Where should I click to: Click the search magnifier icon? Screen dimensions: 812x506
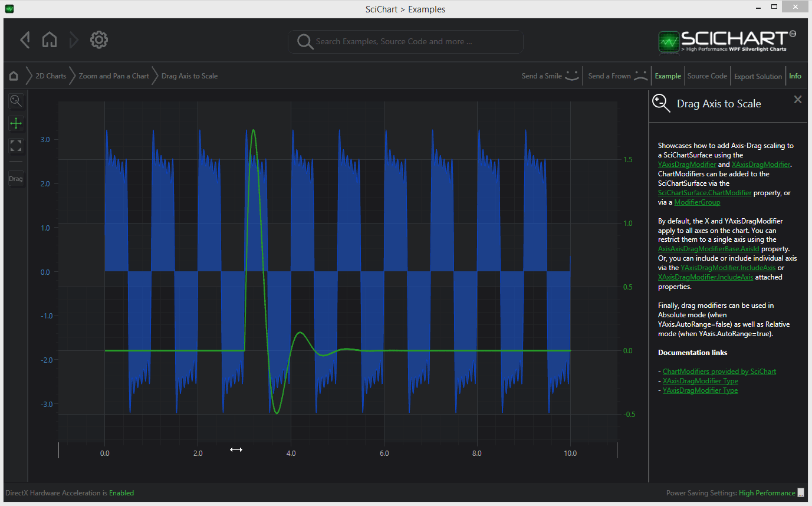pos(305,41)
